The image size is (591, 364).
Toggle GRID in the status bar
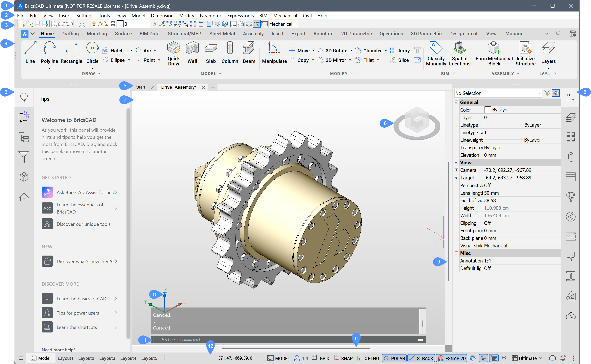tap(321, 358)
